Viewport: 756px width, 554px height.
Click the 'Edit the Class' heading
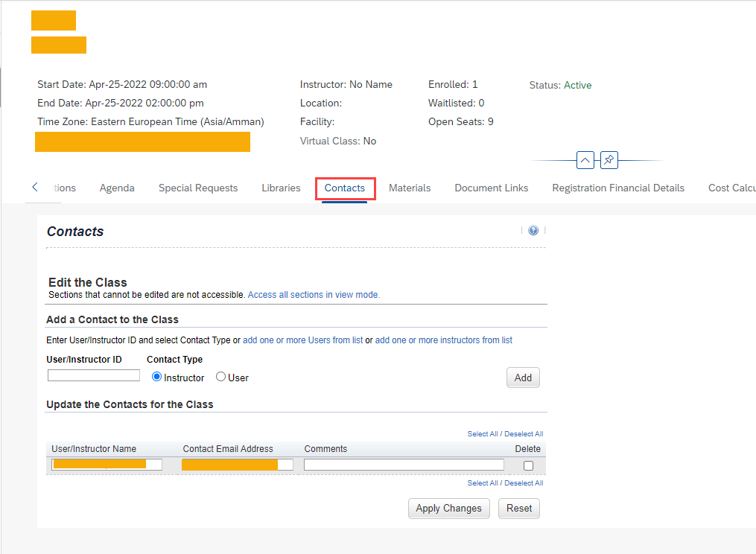(x=88, y=282)
